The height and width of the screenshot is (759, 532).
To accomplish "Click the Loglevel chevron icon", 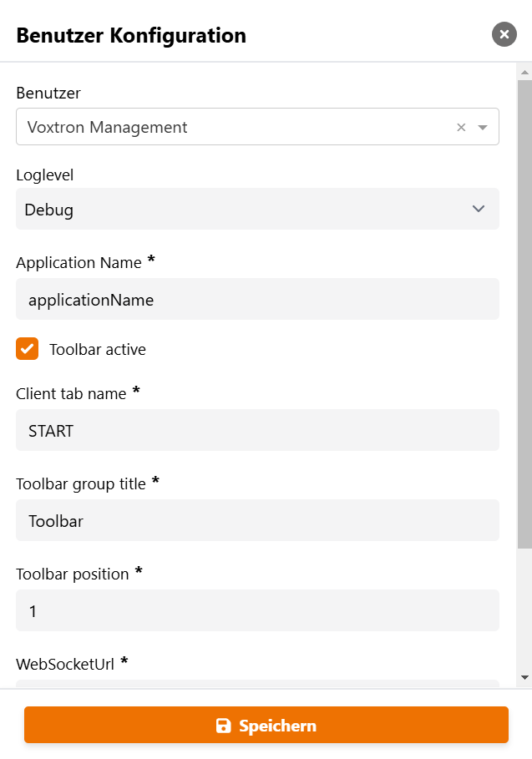I will (479, 209).
